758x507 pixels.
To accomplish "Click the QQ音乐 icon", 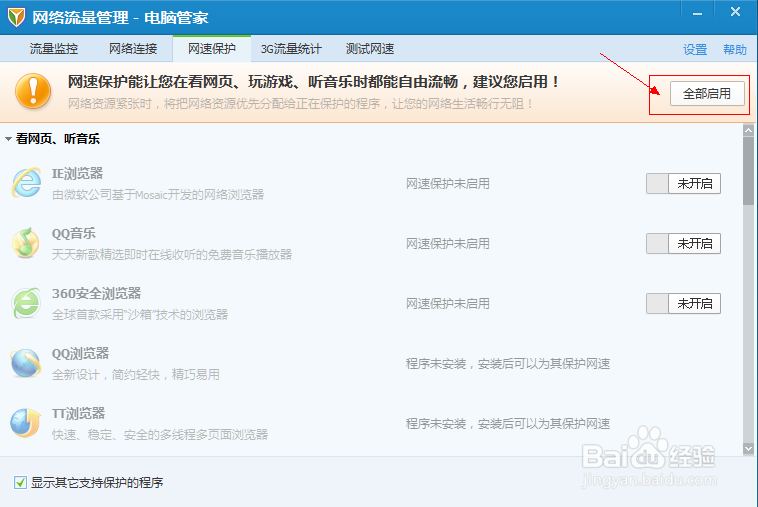I will 26,243.
